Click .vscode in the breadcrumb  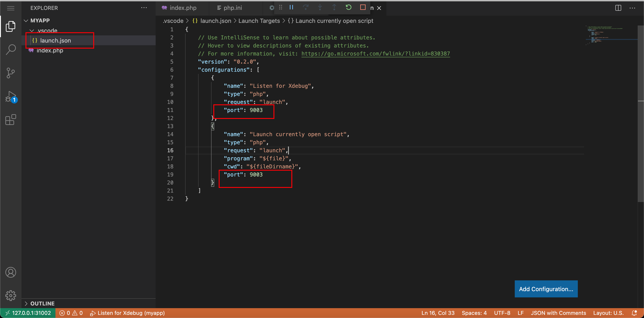coord(173,21)
